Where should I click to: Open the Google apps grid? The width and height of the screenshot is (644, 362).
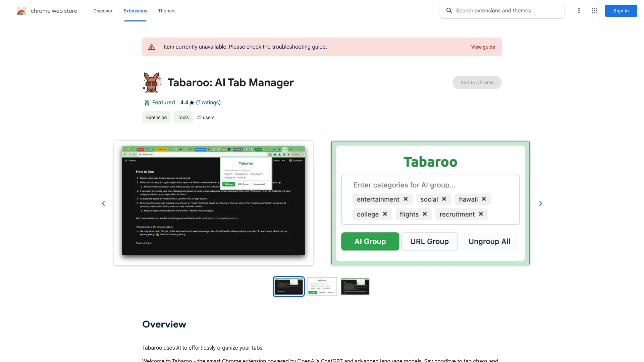(x=594, y=11)
